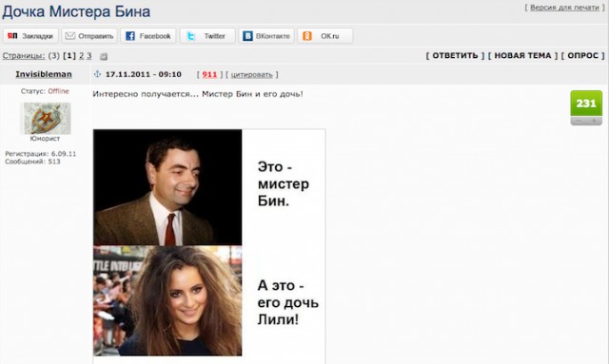The width and height of the screenshot is (609, 364).
Task: Share via the ЯП Закладки button
Action: point(30,36)
